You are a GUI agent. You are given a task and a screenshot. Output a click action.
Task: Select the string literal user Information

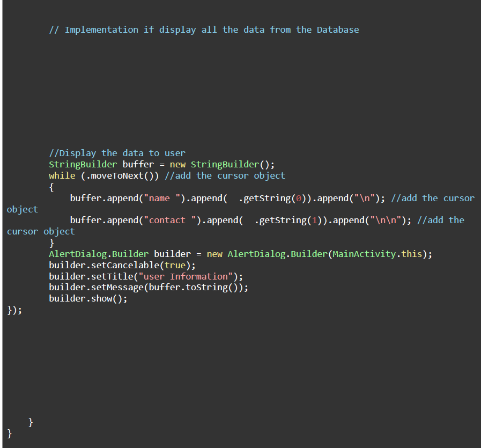(183, 276)
